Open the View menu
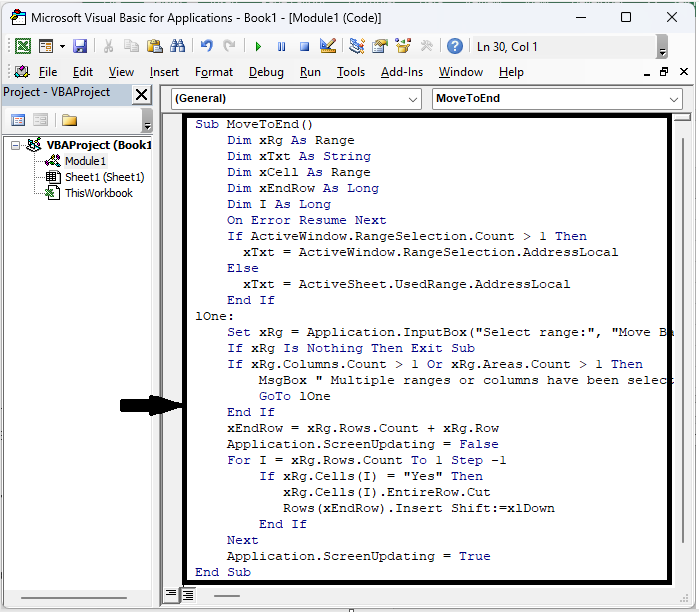 pos(121,72)
